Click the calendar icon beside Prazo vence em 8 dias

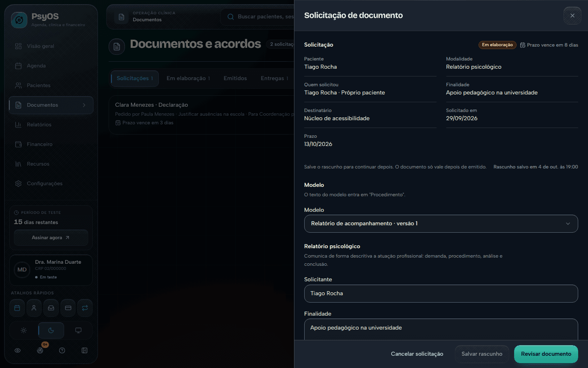[523, 45]
